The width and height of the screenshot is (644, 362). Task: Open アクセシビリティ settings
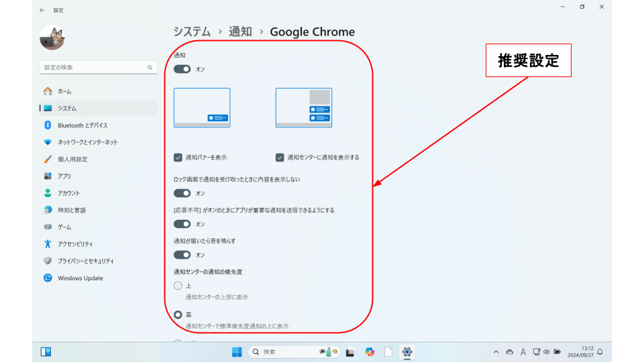pyautogui.click(x=75, y=244)
